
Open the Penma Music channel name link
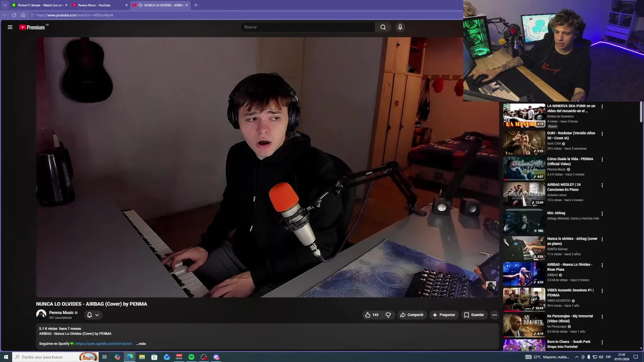click(61, 313)
